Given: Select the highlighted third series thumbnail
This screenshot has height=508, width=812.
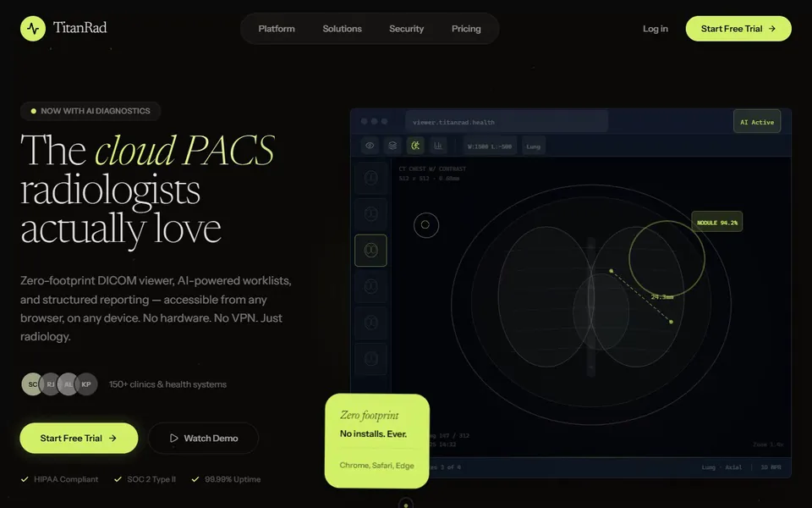Looking at the screenshot, I should tap(370, 251).
